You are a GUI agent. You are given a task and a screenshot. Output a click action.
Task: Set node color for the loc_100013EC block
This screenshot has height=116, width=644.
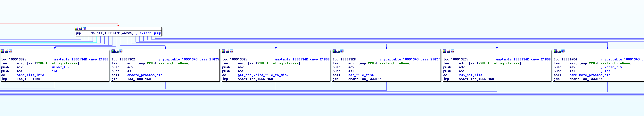coord(444,51)
